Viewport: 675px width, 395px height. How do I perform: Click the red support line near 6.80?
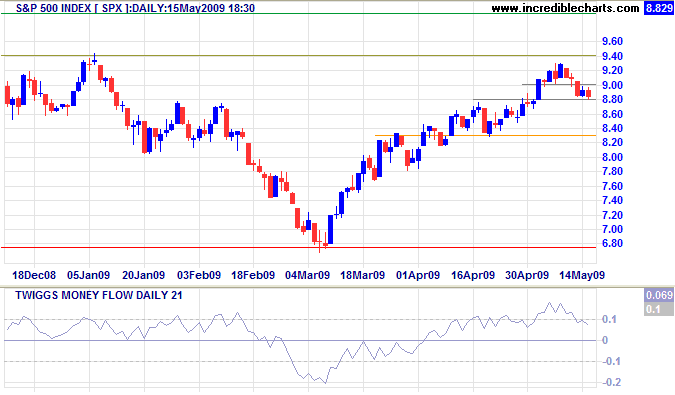coord(299,247)
